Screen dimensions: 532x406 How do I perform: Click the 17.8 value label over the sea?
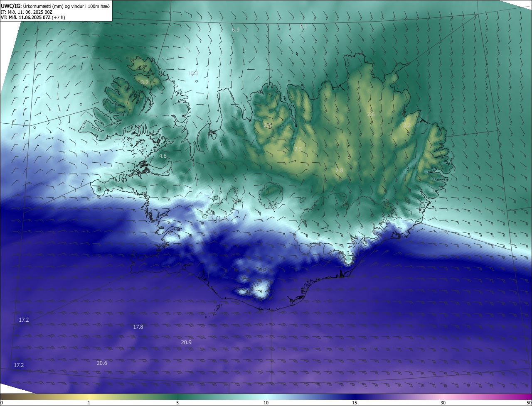point(138,327)
